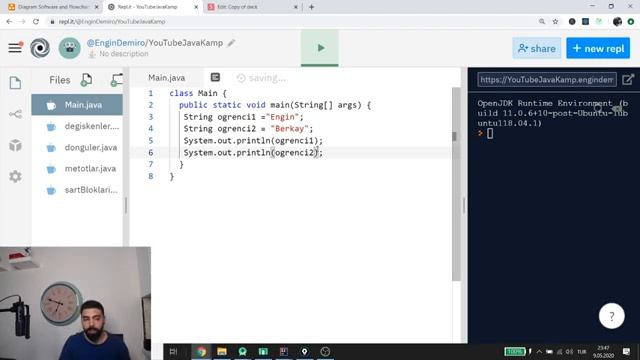Open Chrome in Windows taskbar

tap(201, 351)
